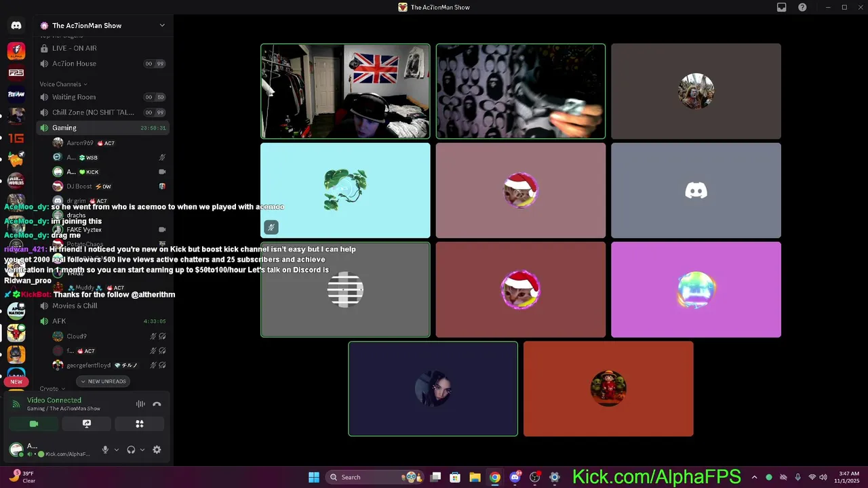Viewport: 868px width, 488px height.
Task: Open Discord from the taskbar
Action: coord(515,477)
